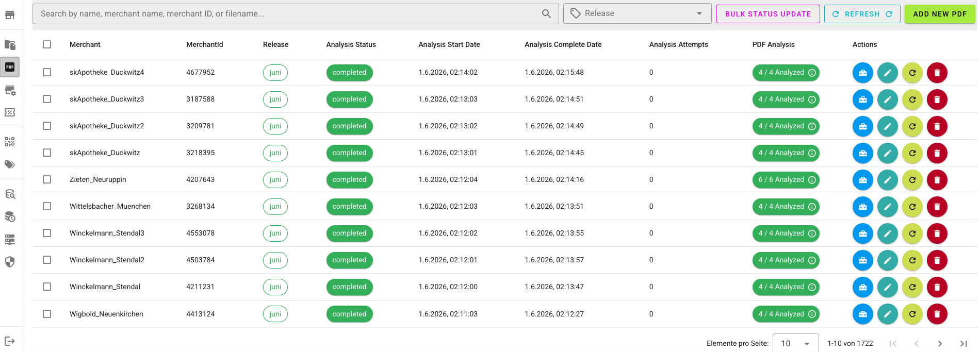Image resolution: width=980 pixels, height=352 pixels.
Task: Click the search magnifier icon
Action: pyautogui.click(x=546, y=14)
